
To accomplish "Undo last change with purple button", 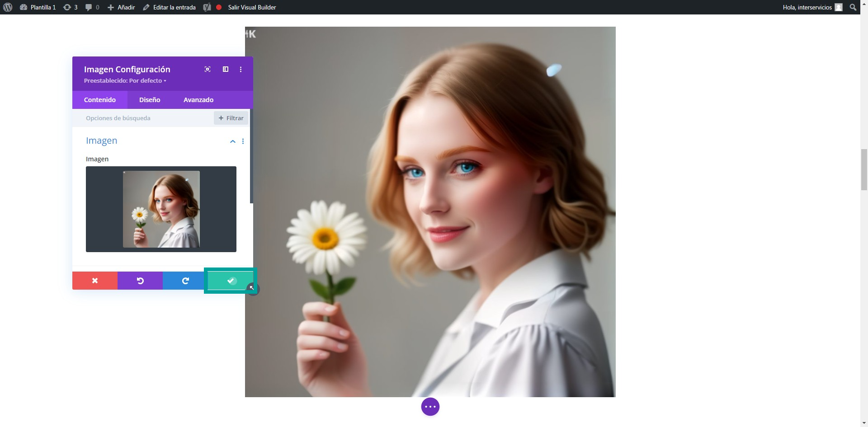I will [x=140, y=281].
